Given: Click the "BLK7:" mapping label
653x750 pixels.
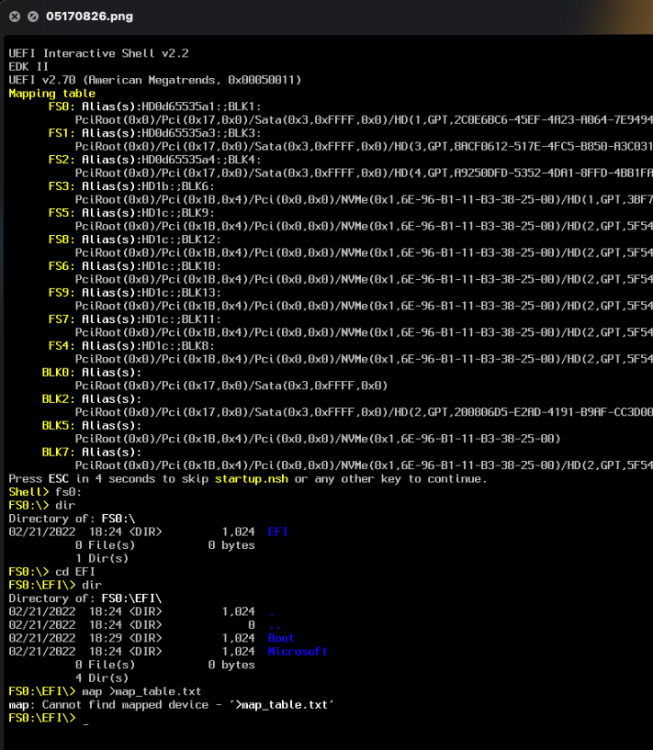Looking at the screenshot, I should click(x=58, y=452).
